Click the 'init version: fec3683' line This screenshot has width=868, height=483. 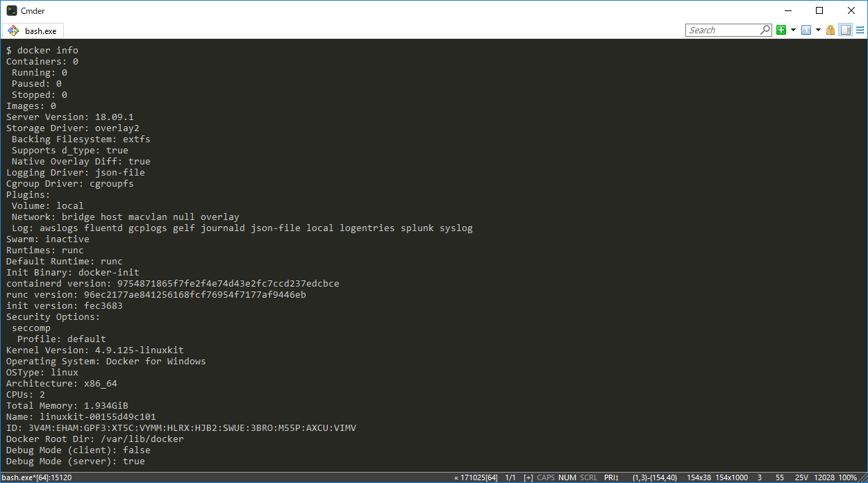tap(65, 305)
